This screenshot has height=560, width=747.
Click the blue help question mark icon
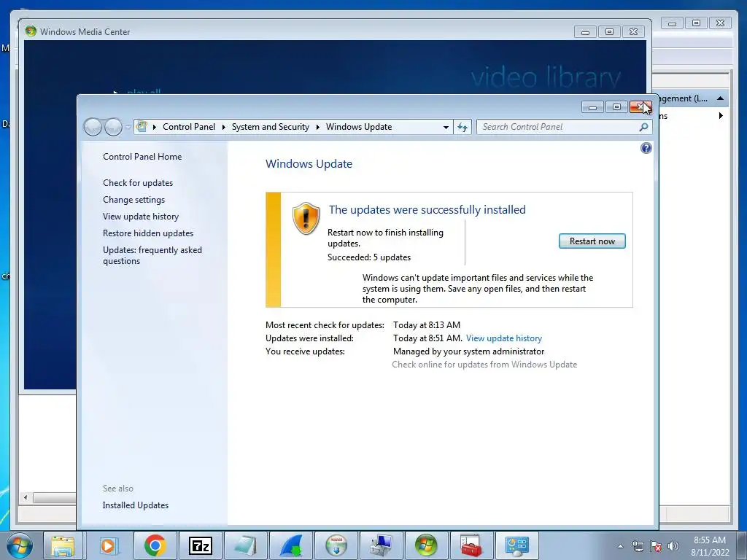click(646, 148)
